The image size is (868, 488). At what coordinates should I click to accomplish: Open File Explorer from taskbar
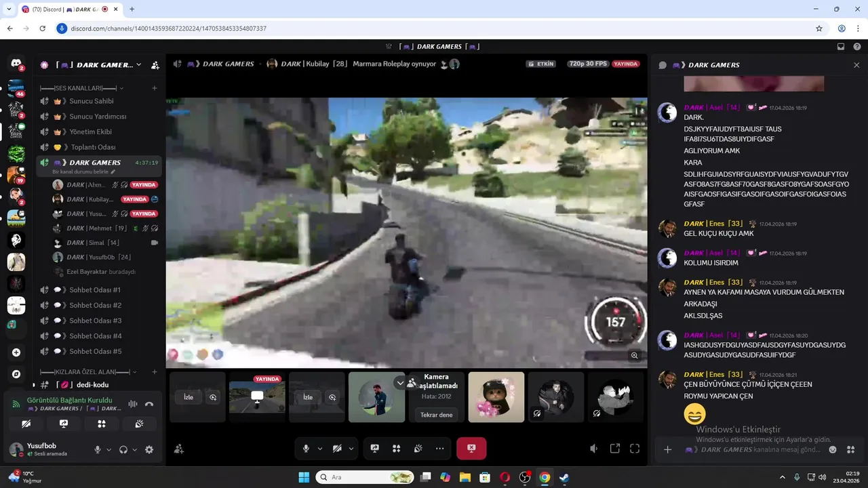465,477
